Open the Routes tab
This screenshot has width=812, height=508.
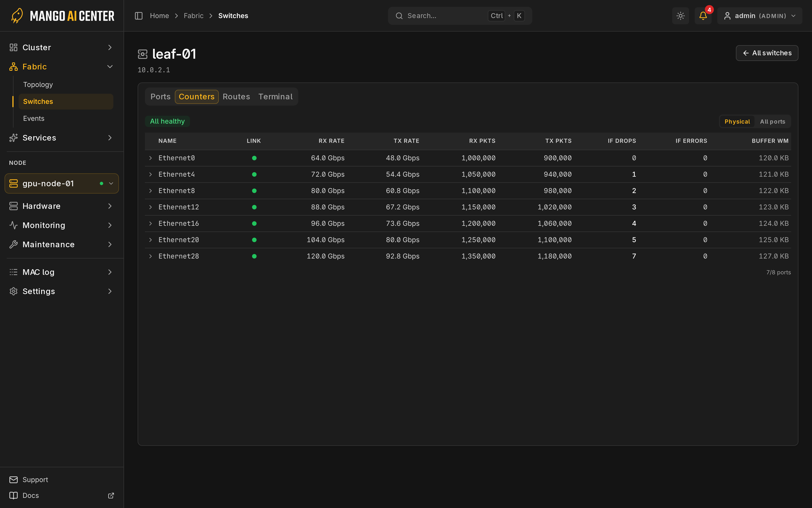pos(236,97)
